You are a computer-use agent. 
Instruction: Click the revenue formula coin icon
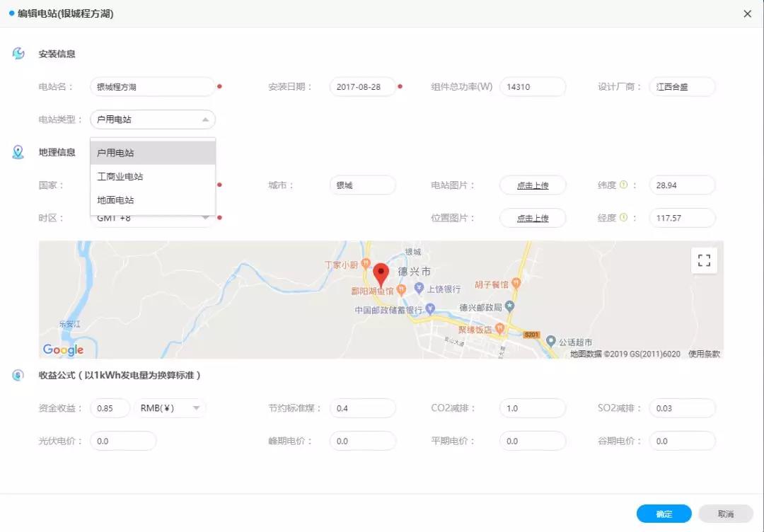(x=18, y=375)
